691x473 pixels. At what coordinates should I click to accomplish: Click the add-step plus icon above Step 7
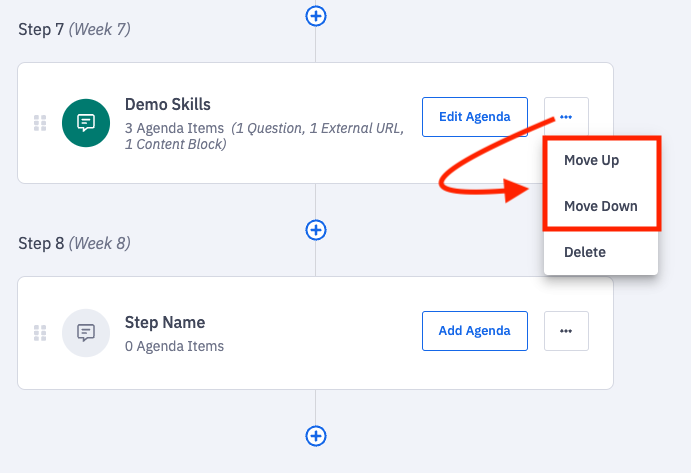[x=316, y=15]
